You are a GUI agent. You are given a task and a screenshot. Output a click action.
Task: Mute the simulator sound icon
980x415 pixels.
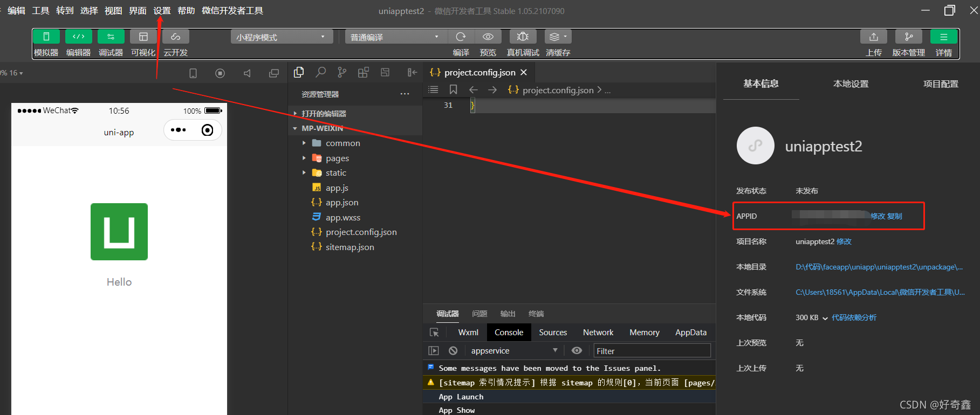point(247,73)
